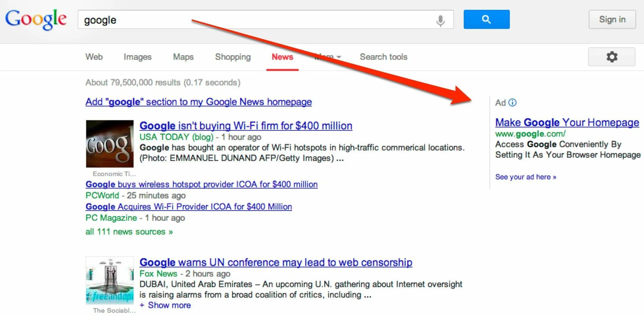This screenshot has height=316, width=644.
Task: Expand the More dropdown menu
Action: coord(328,57)
